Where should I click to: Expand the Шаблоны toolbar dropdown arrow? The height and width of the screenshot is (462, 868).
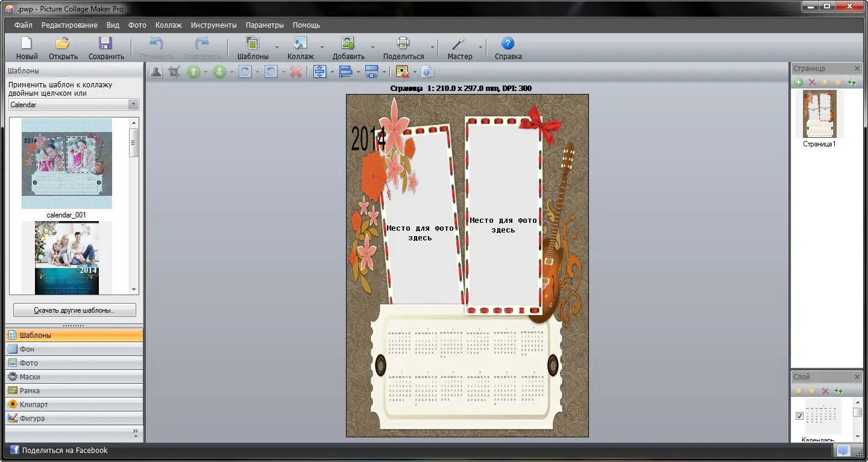(277, 47)
